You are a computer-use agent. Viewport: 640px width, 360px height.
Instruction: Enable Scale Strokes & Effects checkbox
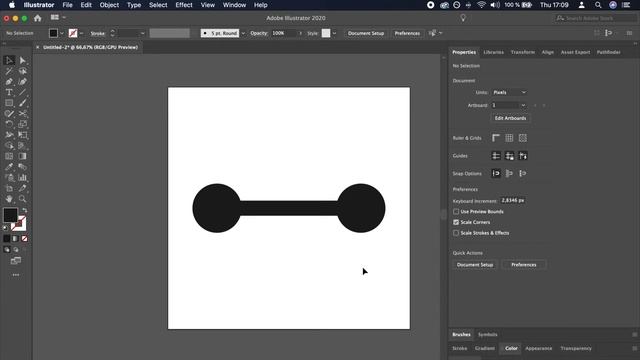456,233
